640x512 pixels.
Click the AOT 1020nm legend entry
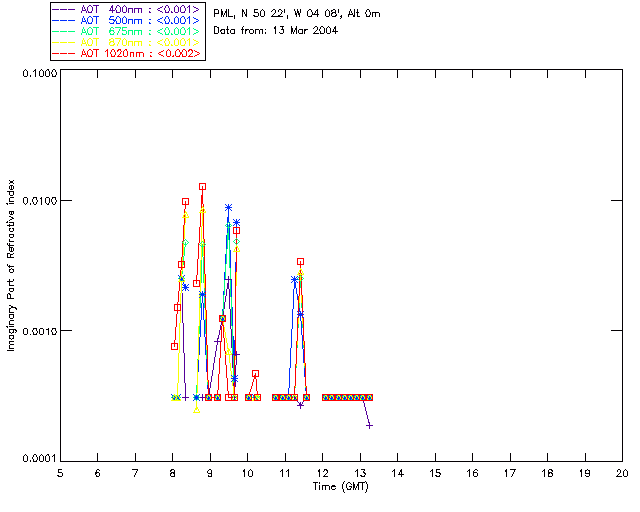tap(127, 53)
